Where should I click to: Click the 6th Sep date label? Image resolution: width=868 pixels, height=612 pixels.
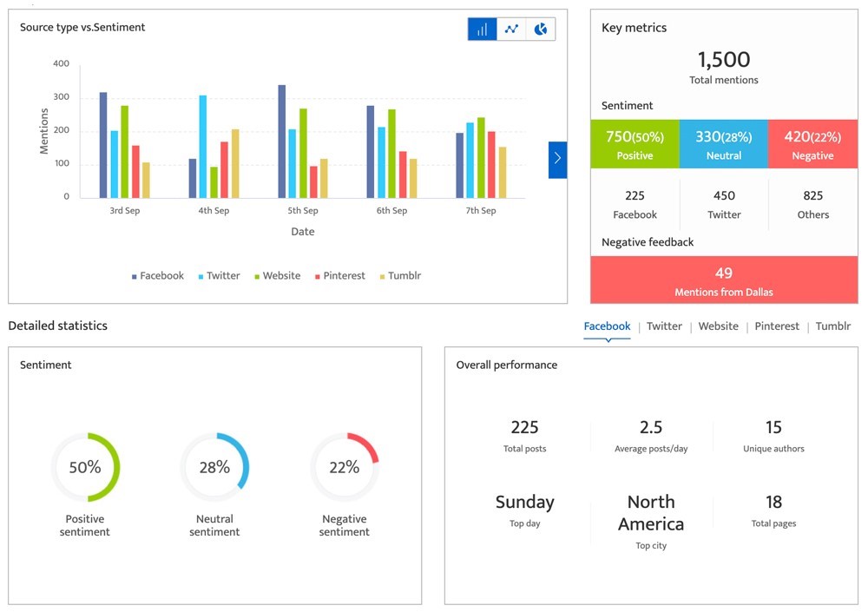tap(392, 210)
